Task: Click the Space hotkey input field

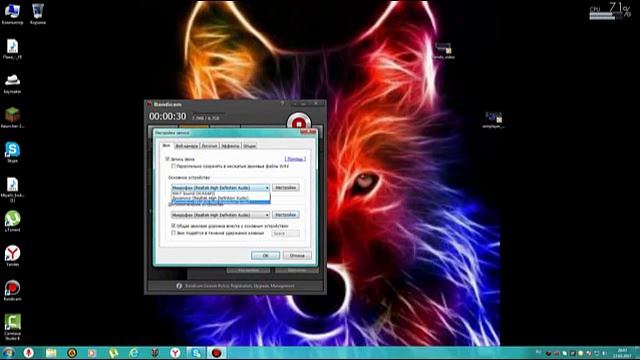Action: pos(285,233)
